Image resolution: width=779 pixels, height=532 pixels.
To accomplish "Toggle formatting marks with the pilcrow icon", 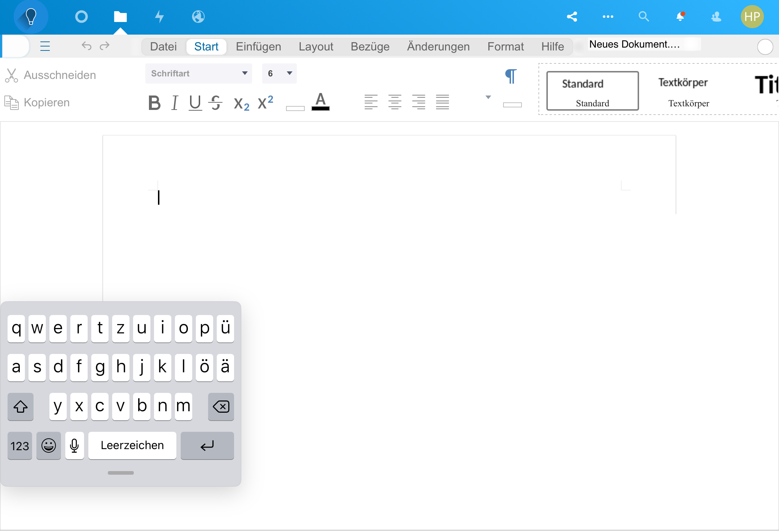I will coord(511,76).
